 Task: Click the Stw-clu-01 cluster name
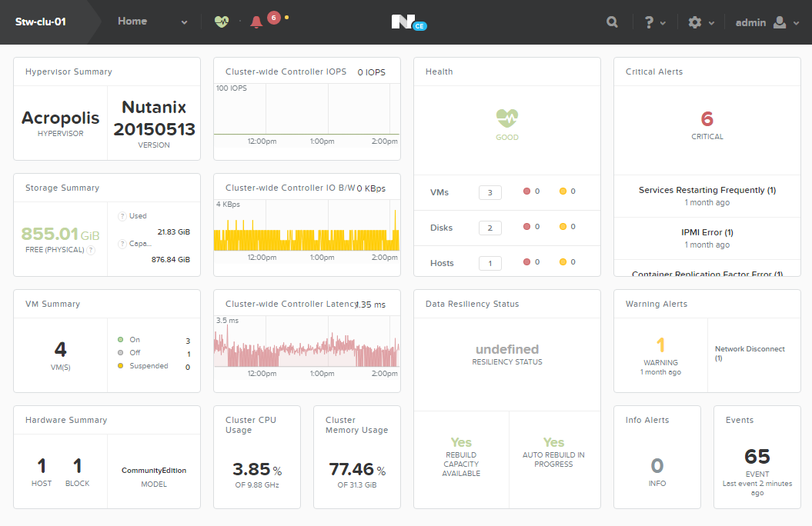click(40, 21)
